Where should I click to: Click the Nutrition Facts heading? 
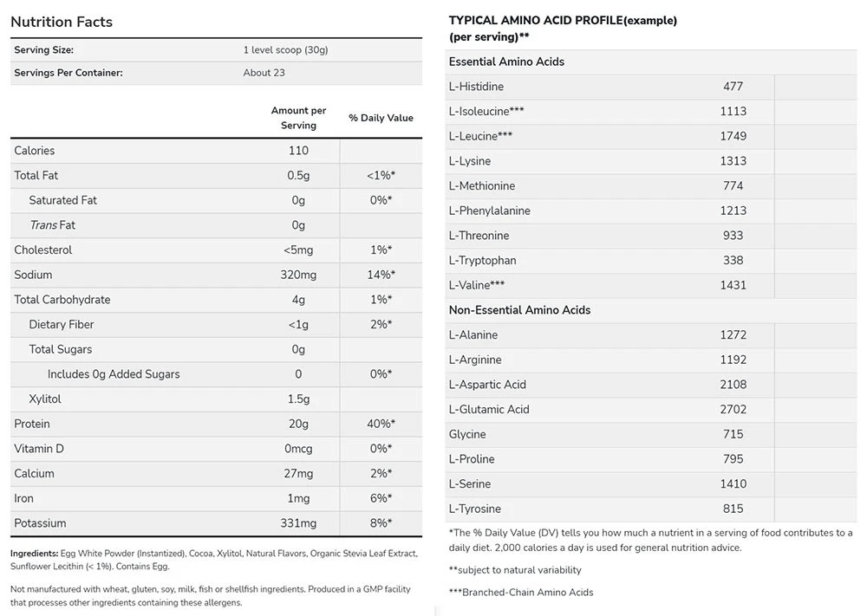point(62,22)
